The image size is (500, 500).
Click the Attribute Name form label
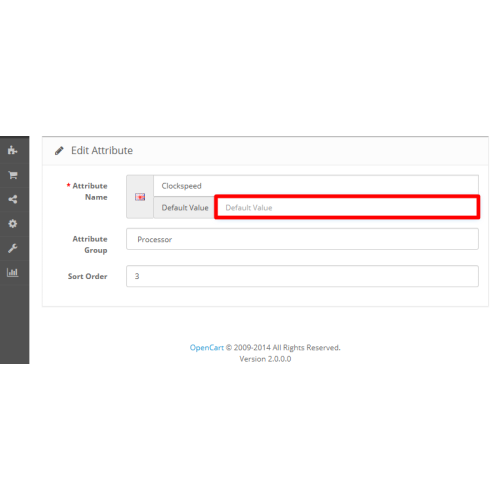click(87, 191)
